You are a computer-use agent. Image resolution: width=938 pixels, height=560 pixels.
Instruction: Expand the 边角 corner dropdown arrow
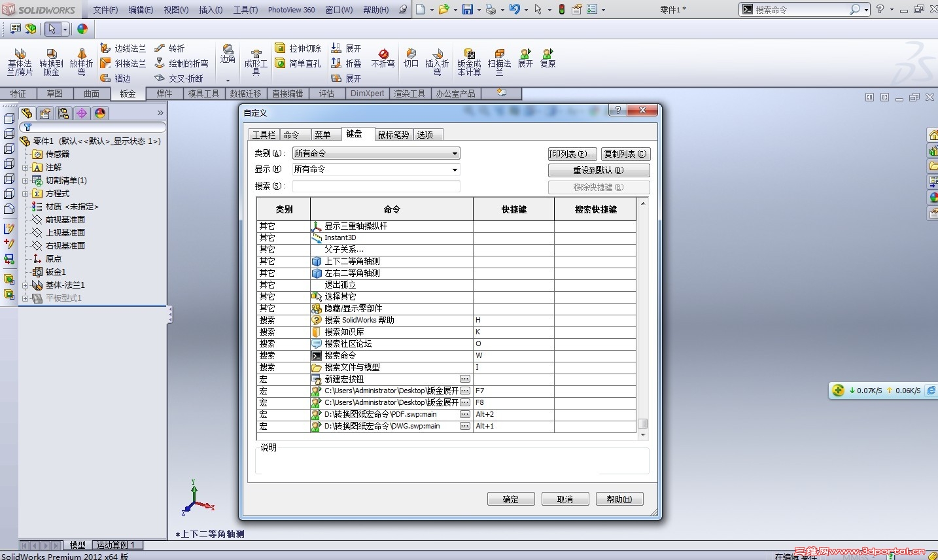[228, 80]
